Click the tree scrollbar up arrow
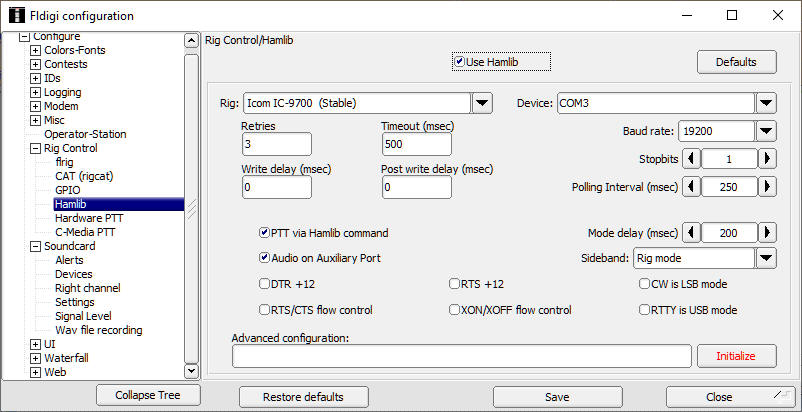 tap(191, 40)
